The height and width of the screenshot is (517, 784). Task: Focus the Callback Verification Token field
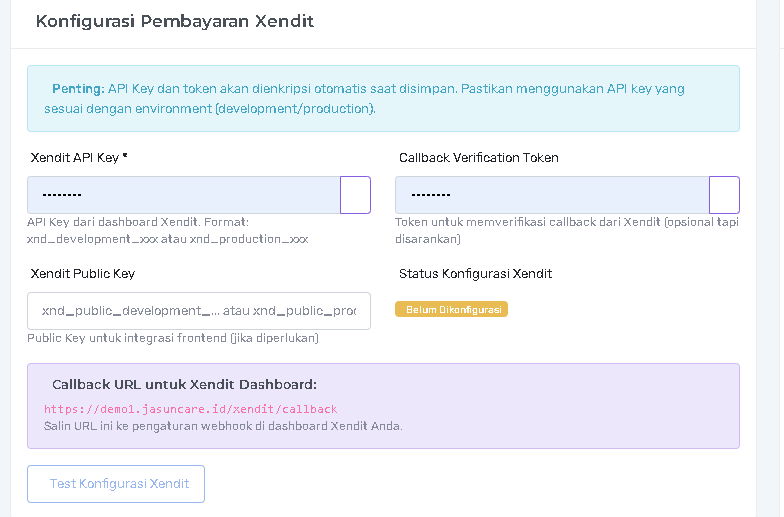552,195
